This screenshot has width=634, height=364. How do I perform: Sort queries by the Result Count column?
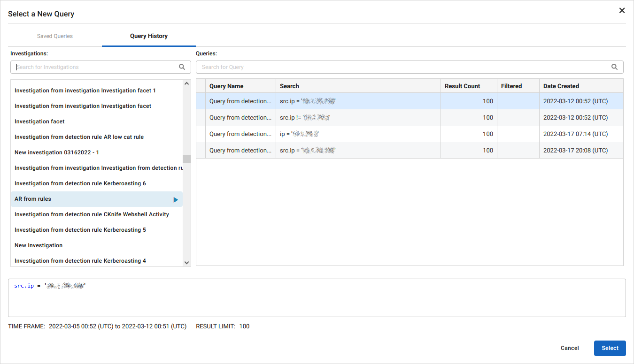click(462, 86)
